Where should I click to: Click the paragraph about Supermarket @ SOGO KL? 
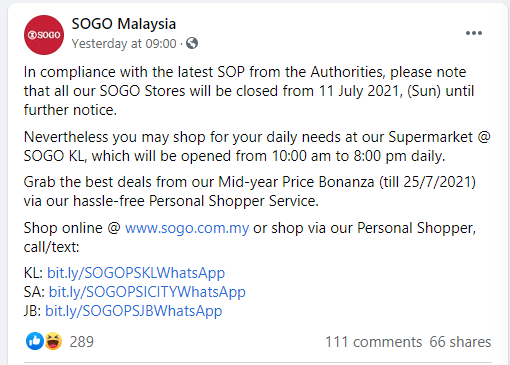pyautogui.click(x=257, y=147)
